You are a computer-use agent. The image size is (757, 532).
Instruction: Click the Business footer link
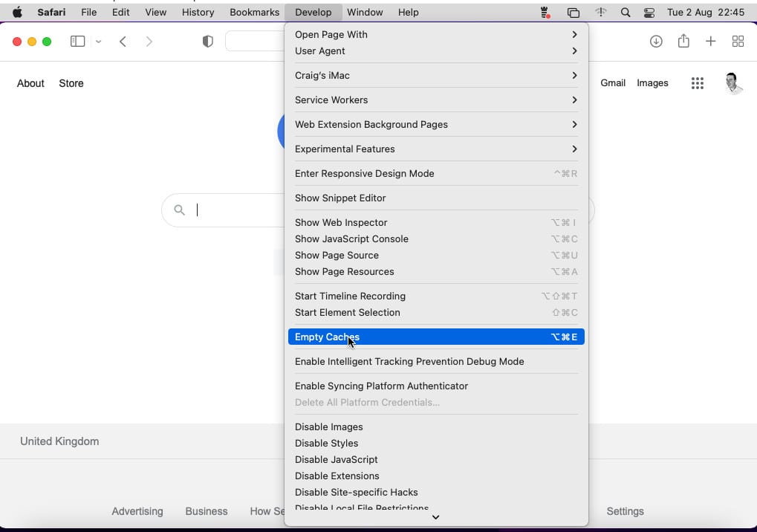(x=207, y=511)
